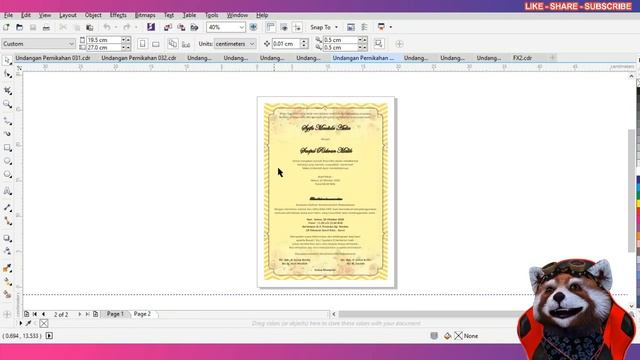Click the Undo arrow icon

(107, 27)
